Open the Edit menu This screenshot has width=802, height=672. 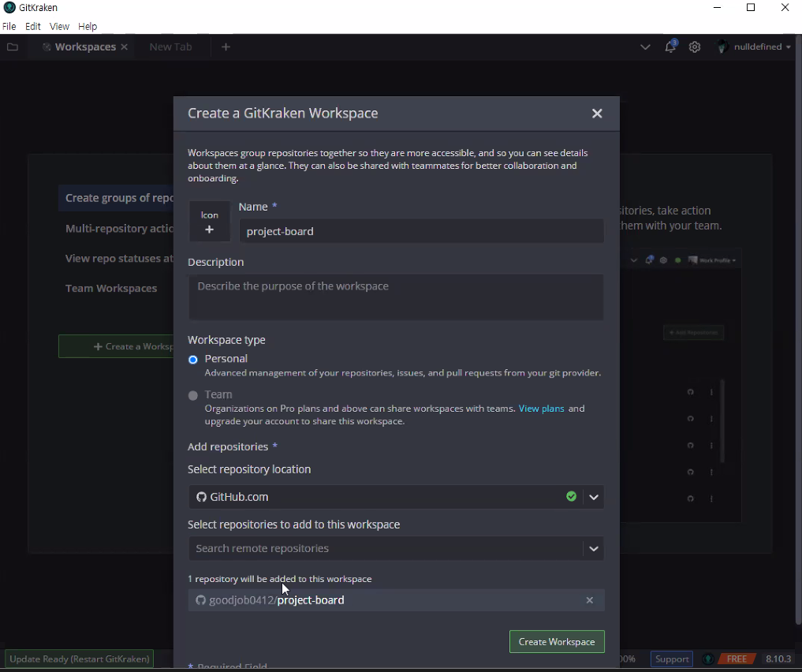coord(33,26)
